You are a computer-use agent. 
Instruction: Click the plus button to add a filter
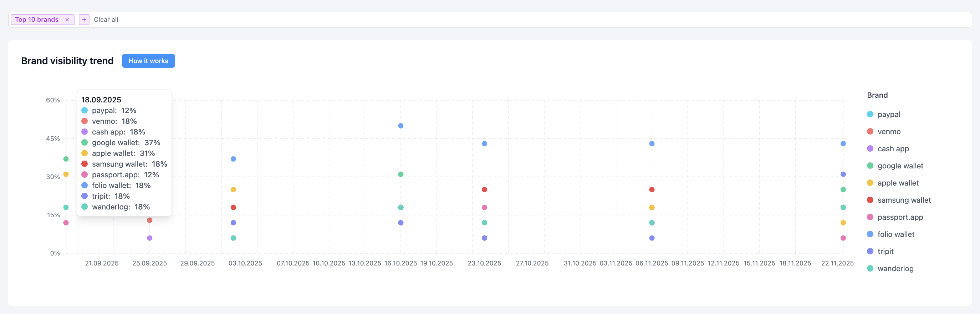[84, 19]
